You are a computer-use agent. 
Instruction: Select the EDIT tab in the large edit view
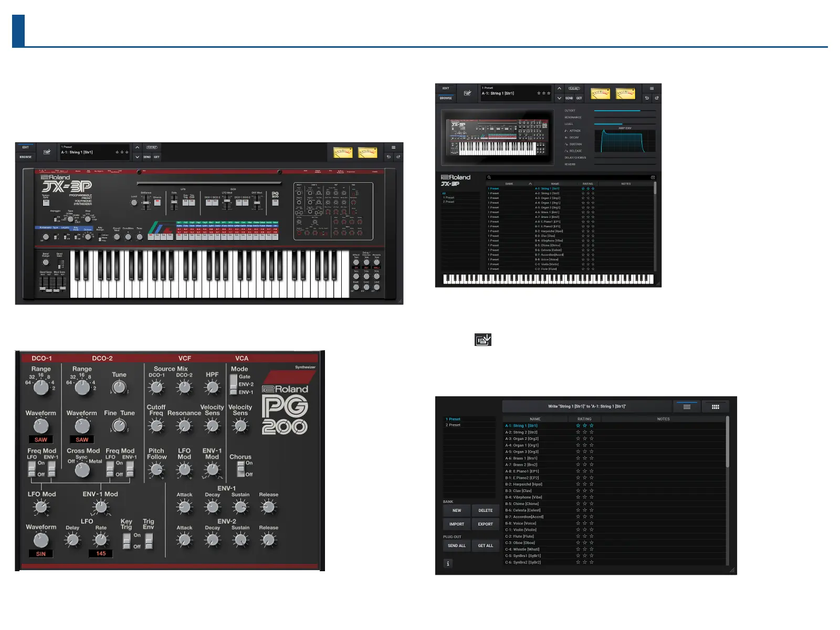pyautogui.click(x=25, y=147)
